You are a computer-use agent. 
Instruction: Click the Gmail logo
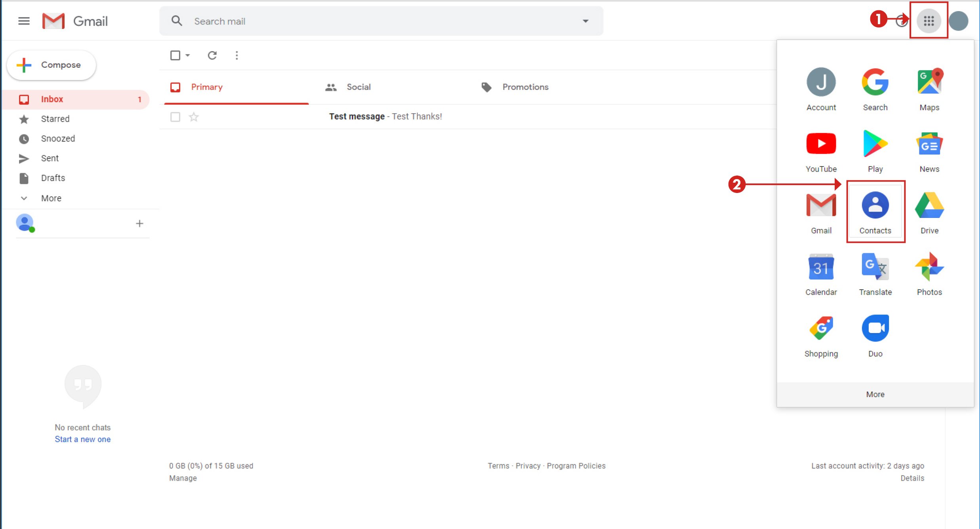(x=75, y=21)
